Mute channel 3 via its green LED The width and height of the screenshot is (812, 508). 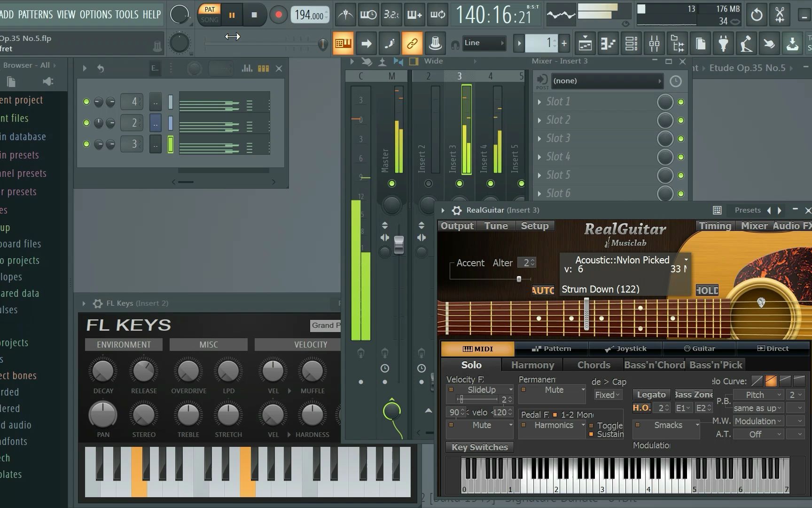(x=86, y=144)
